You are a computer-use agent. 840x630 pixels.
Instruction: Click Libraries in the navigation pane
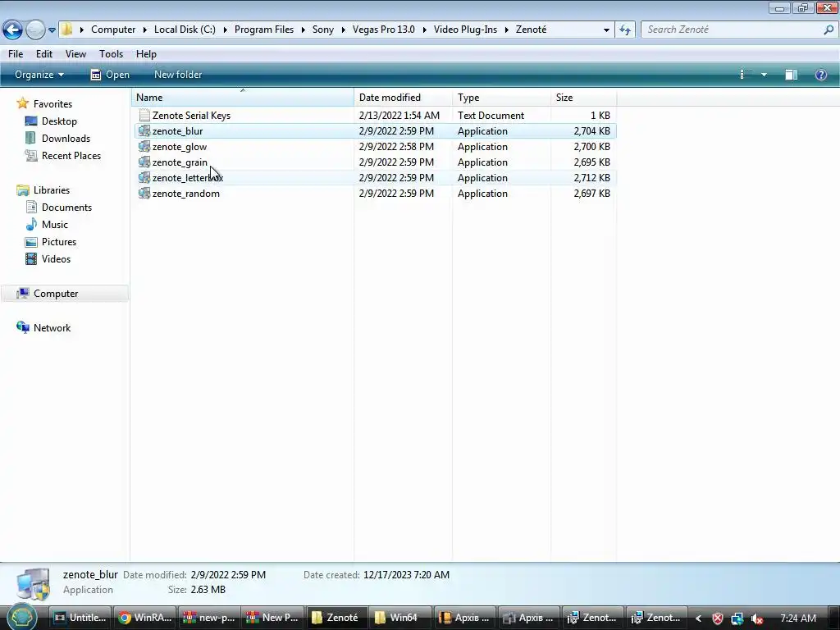pyautogui.click(x=52, y=190)
